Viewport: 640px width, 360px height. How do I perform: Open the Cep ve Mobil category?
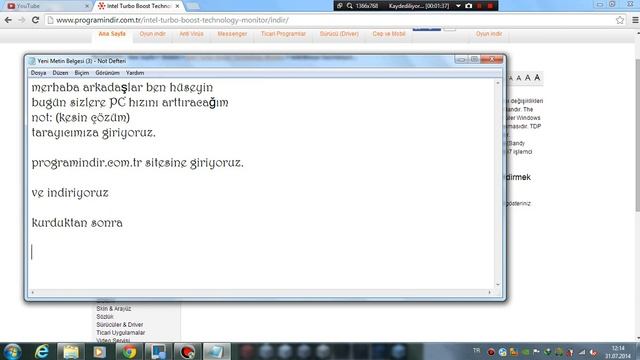[389, 34]
